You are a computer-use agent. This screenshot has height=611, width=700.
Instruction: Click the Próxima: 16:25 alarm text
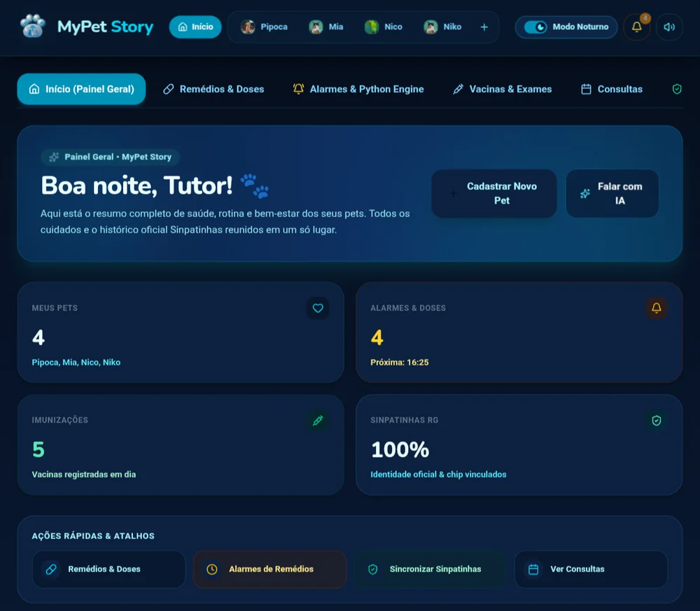point(400,363)
